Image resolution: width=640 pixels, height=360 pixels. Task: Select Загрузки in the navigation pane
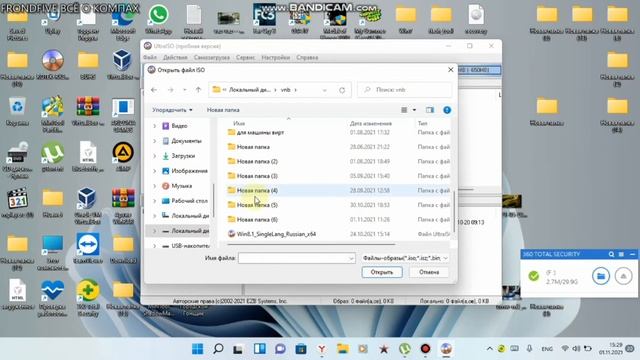183,156
